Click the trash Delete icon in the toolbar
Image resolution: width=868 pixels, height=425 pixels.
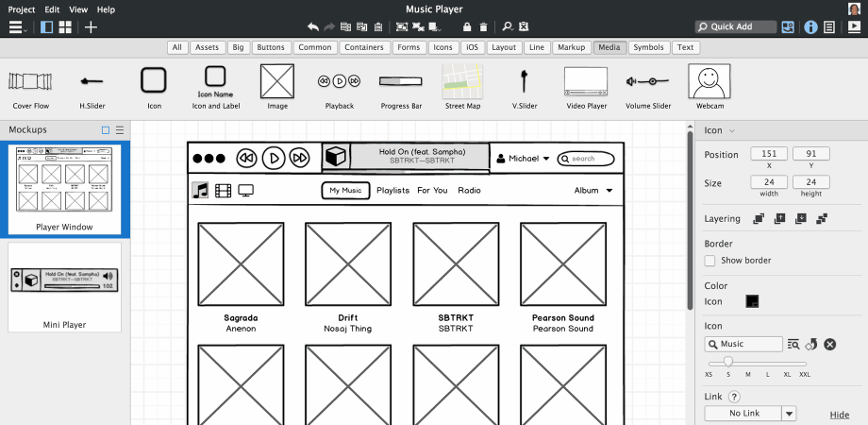483,26
